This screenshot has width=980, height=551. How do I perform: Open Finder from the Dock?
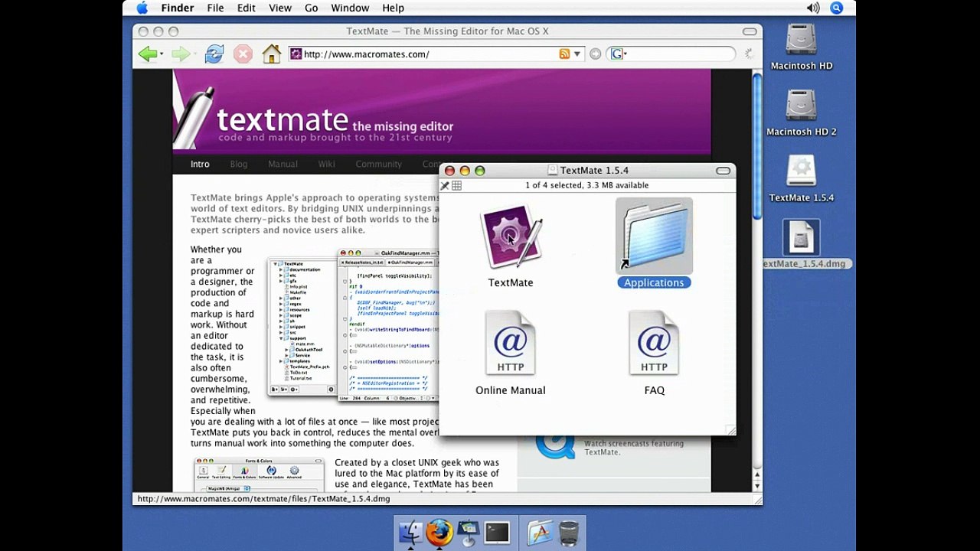pos(411,533)
